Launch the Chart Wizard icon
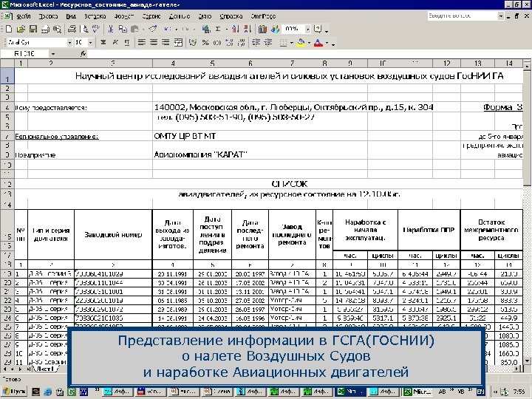532x399 pixels. coord(262,29)
